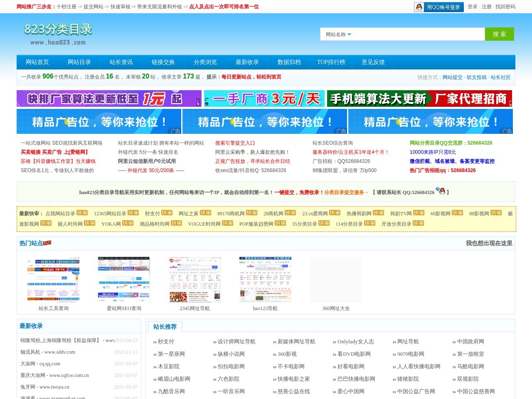Open the 站长工具查询 site thumbnail

point(53,280)
